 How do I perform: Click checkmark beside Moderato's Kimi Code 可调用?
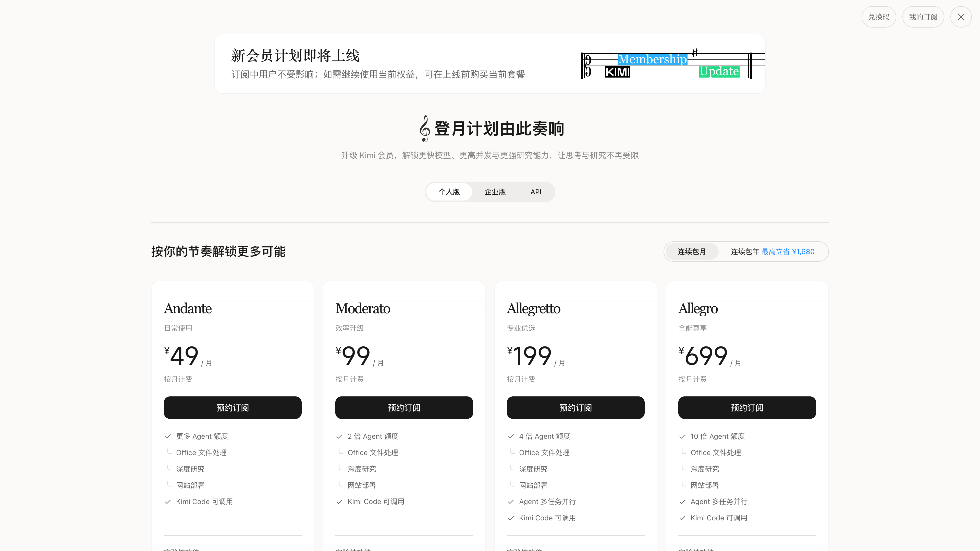tap(339, 502)
